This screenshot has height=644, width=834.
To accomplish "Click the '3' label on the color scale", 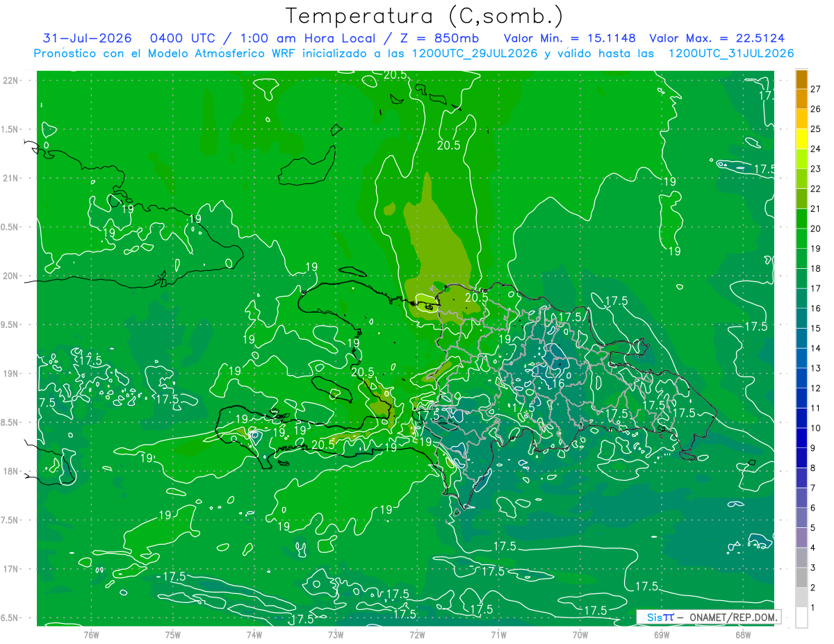I will [813, 568].
